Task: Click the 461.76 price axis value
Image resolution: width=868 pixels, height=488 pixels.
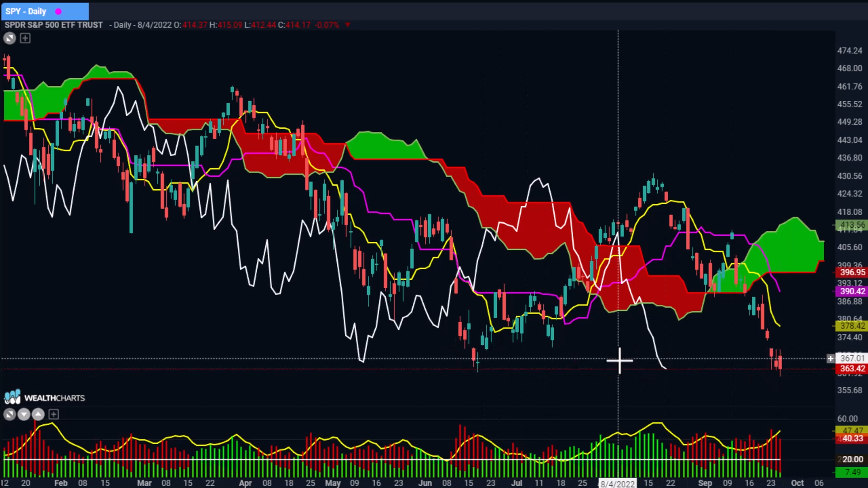Action: coord(850,86)
